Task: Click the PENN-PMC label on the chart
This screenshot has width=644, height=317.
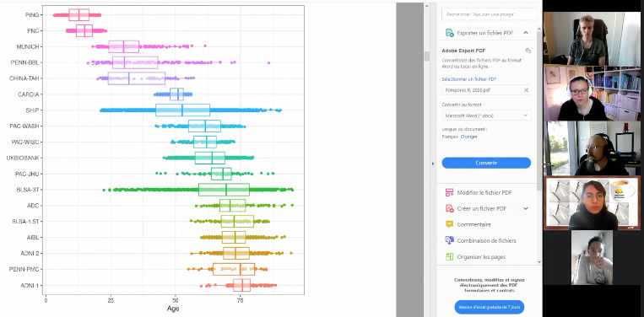Action: pos(24,270)
